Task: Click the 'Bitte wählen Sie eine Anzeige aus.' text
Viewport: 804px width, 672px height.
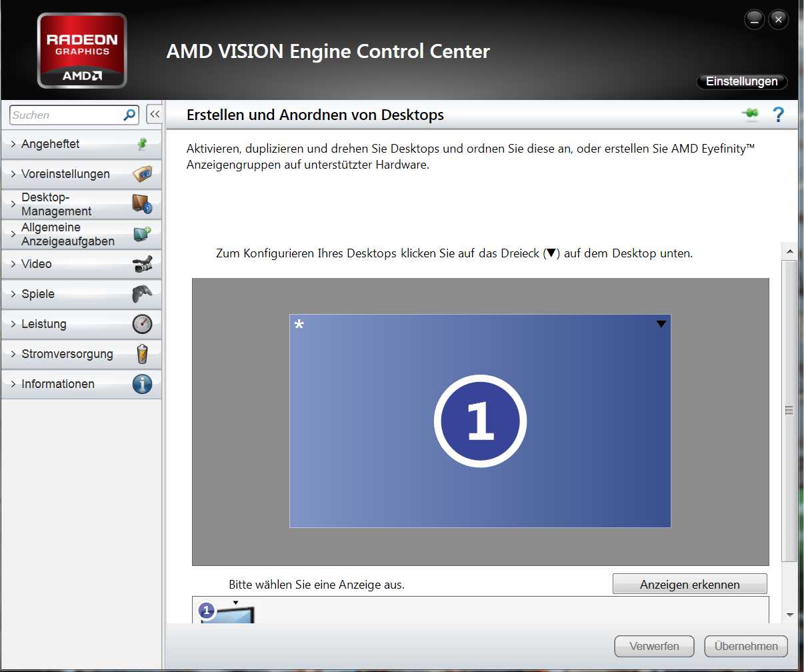Action: [x=317, y=585]
